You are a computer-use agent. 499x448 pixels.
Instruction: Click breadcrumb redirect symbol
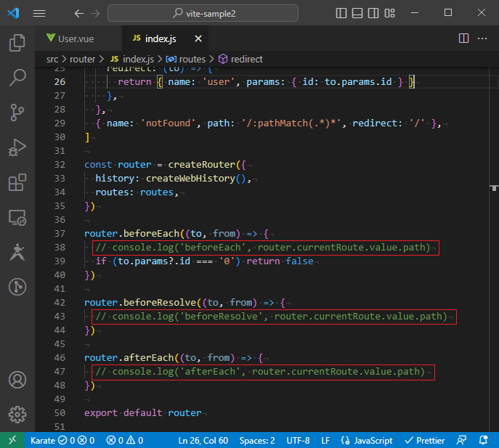240,60
